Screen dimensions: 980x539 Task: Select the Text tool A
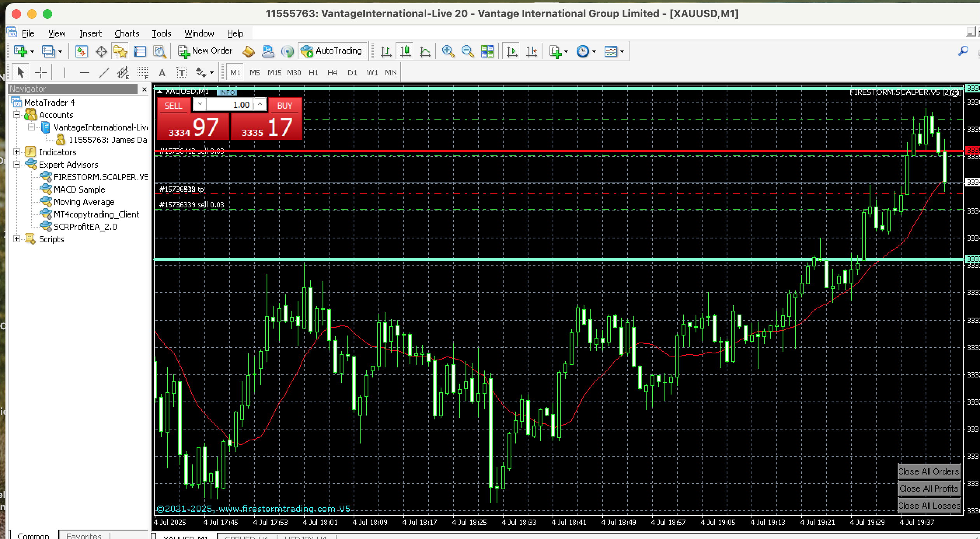tap(162, 73)
